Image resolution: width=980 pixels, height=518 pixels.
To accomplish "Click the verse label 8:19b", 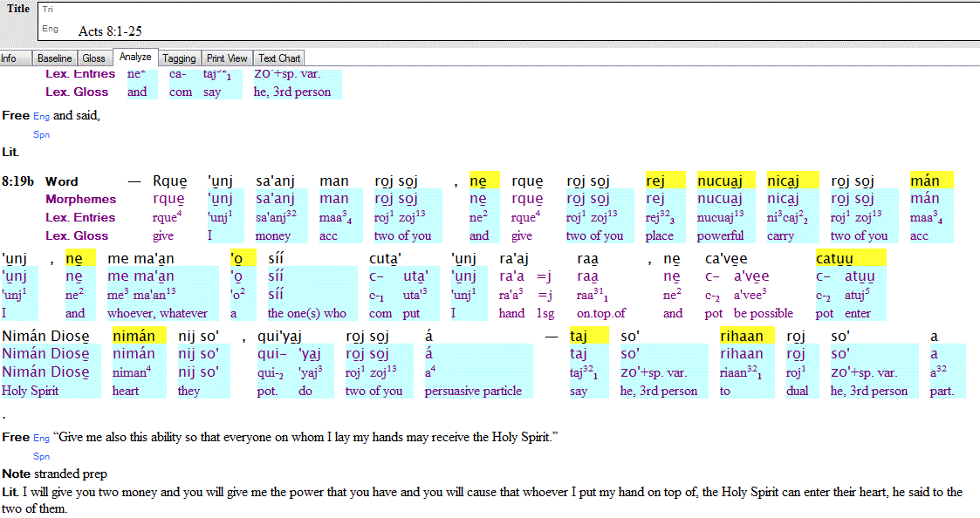I will click(x=17, y=181).
